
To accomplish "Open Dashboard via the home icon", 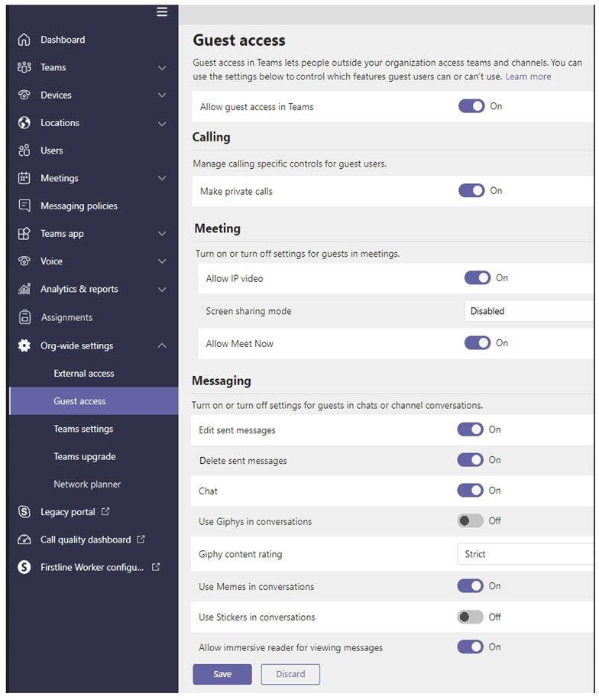I will pos(24,40).
